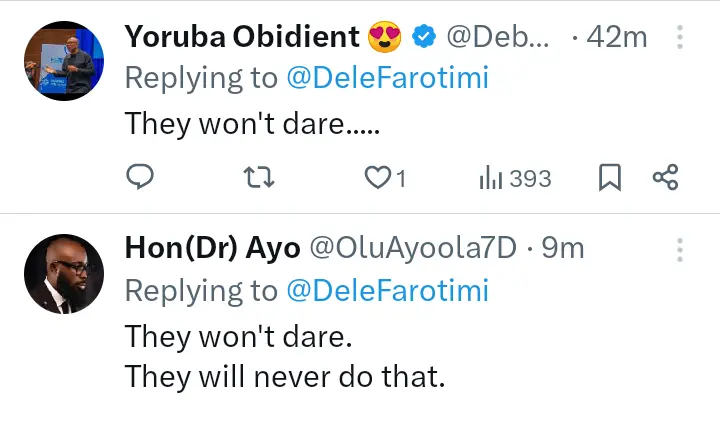Retweet Yoruba Obidient's reply
The image size is (720, 425).
click(x=259, y=178)
